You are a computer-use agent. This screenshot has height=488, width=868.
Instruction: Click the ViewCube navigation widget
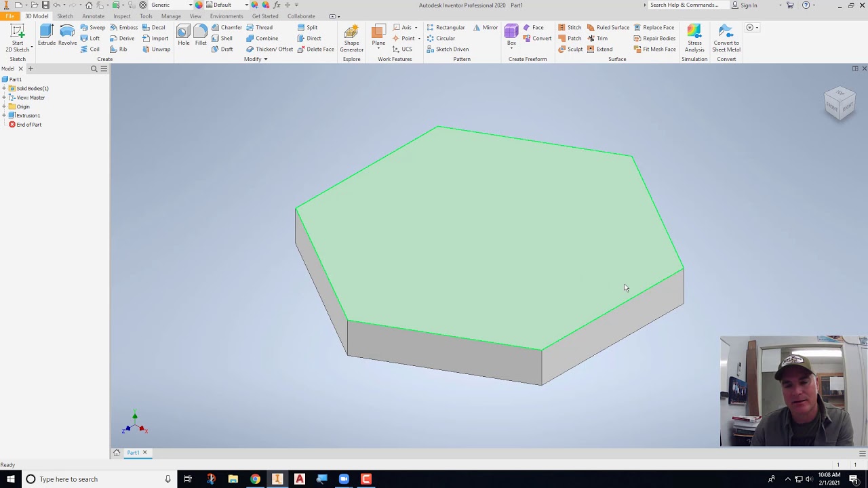(840, 103)
